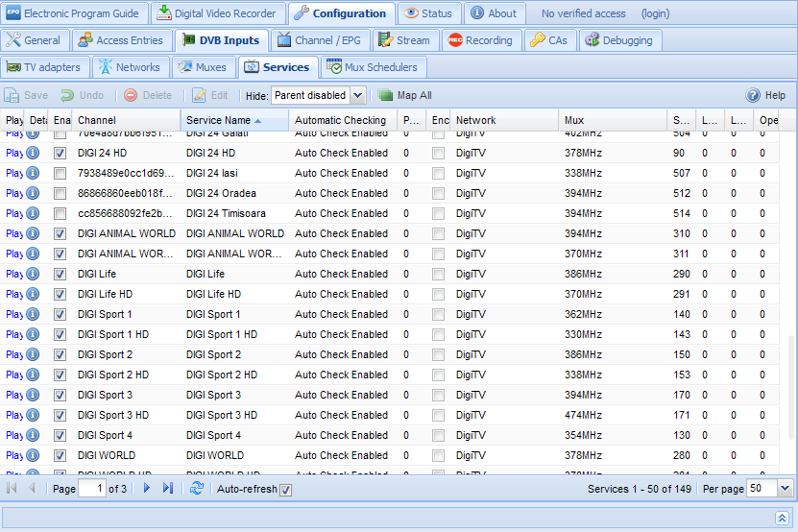Viewport: 798px width, 532px height.
Task: Toggle encrypted checkbox for DIGI Sport 3
Action: click(x=438, y=395)
